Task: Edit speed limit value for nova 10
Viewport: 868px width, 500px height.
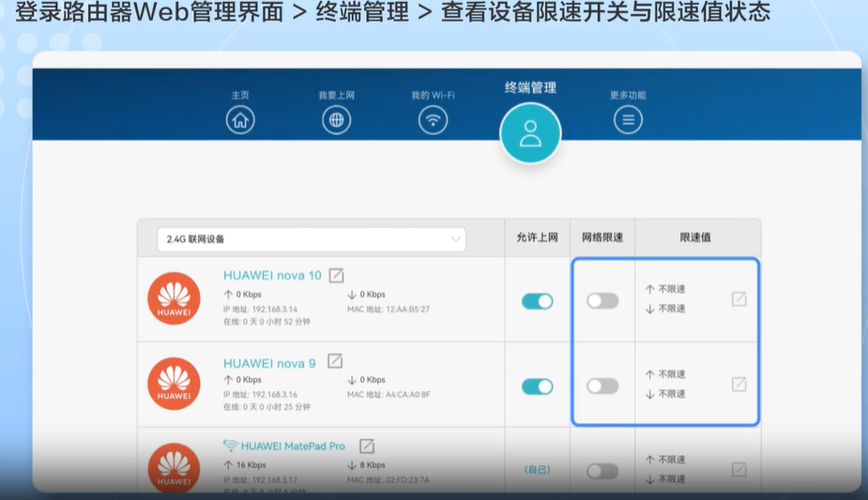Action: 739,299
